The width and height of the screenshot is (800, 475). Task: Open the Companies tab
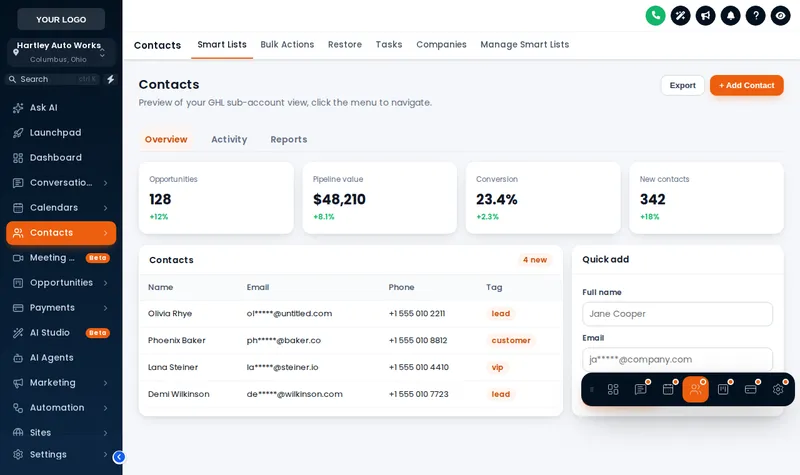tap(441, 45)
